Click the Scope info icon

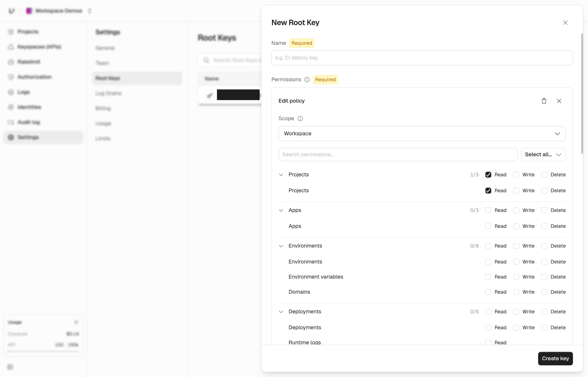click(300, 119)
